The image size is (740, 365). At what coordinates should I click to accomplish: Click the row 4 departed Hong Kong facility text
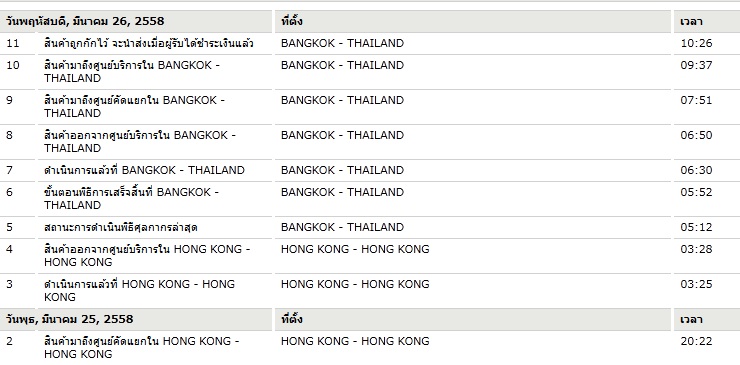(147, 255)
